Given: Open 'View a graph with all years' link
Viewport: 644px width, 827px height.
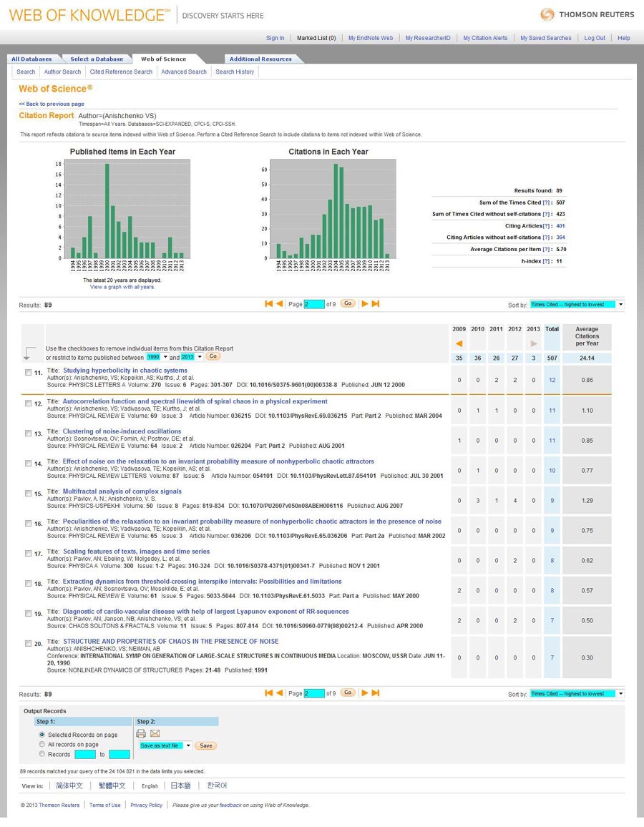Looking at the screenshot, I should 122,287.
